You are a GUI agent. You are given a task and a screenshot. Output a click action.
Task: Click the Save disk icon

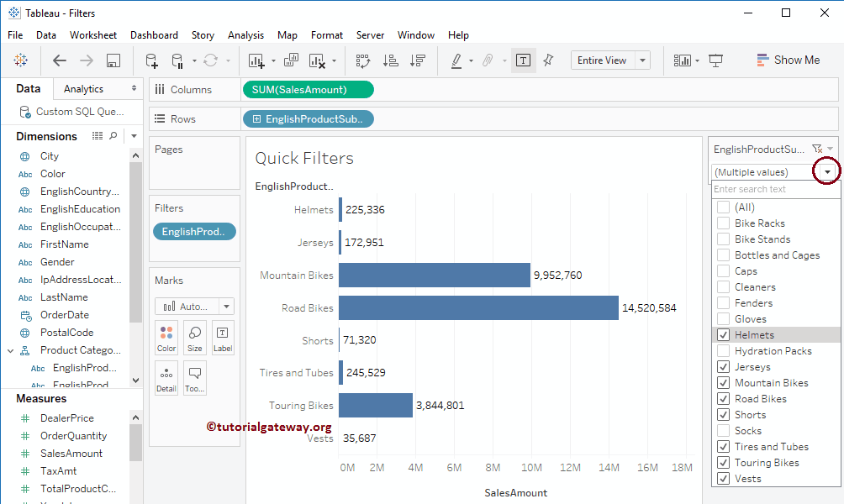point(113,60)
